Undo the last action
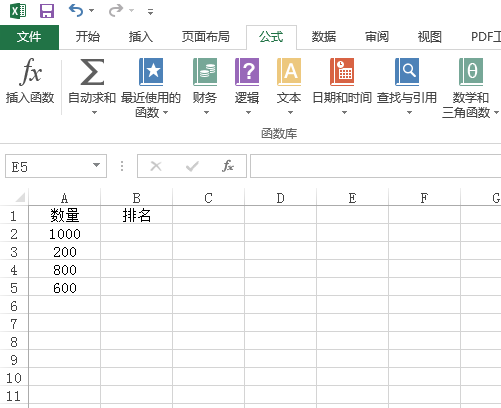Image resolution: width=501 pixels, height=408 pixels. (76, 11)
